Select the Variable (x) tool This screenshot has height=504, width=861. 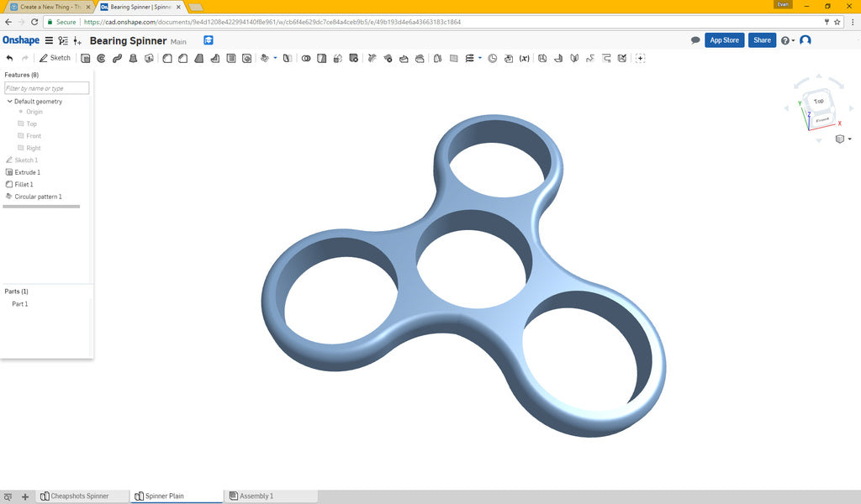pos(525,58)
